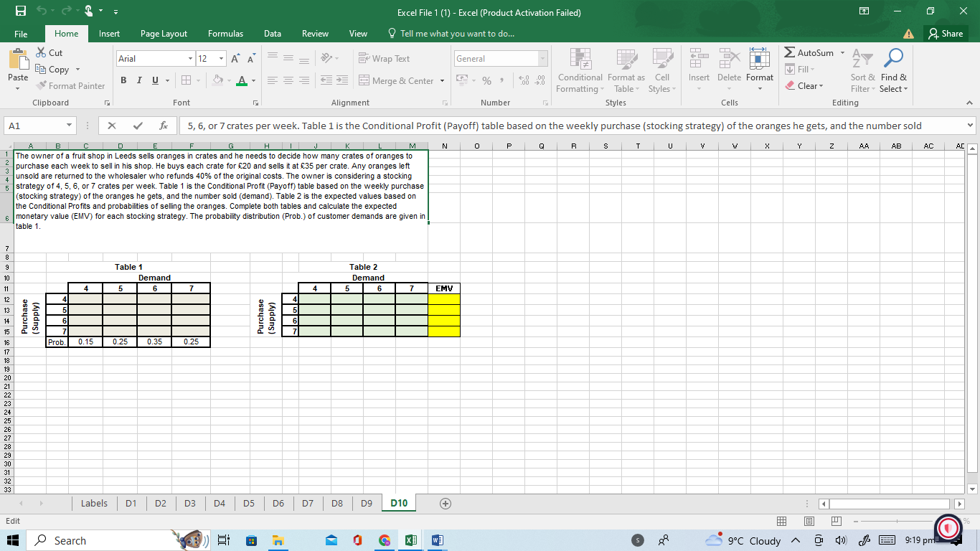Screen dimensions: 980x551
Task: Add a new sheet with the plus icon
Action: [446, 503]
